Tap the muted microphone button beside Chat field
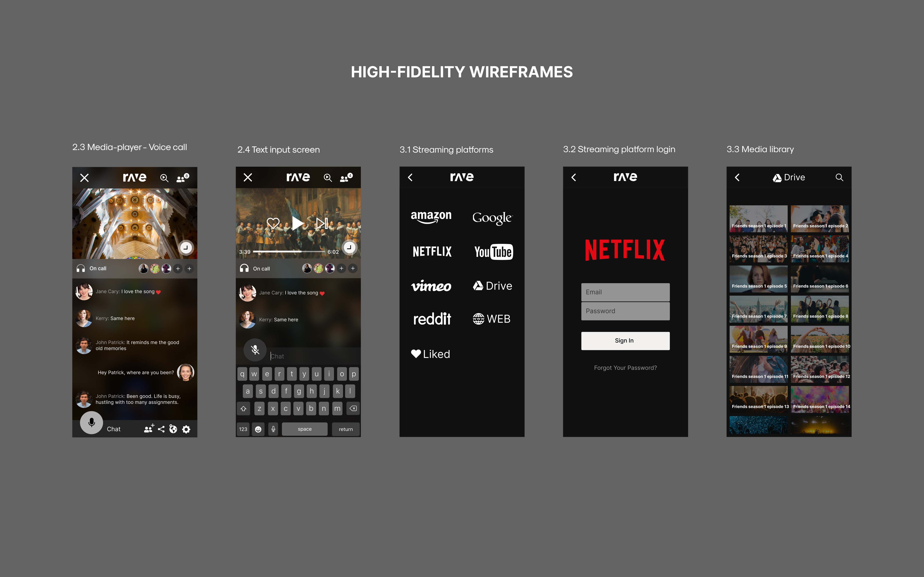 [255, 350]
